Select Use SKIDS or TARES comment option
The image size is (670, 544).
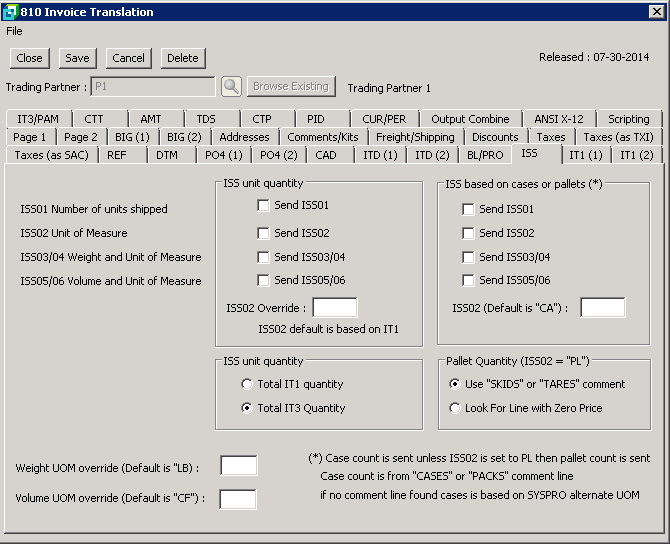tap(456, 384)
